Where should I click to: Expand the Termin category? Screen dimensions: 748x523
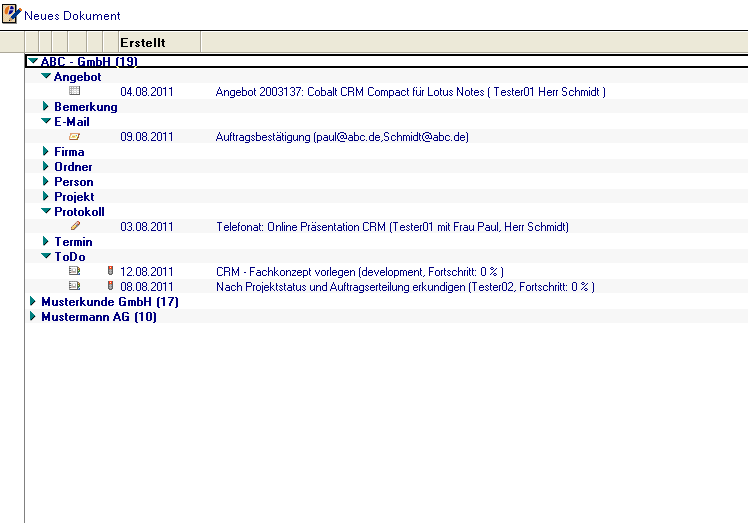(x=46, y=241)
